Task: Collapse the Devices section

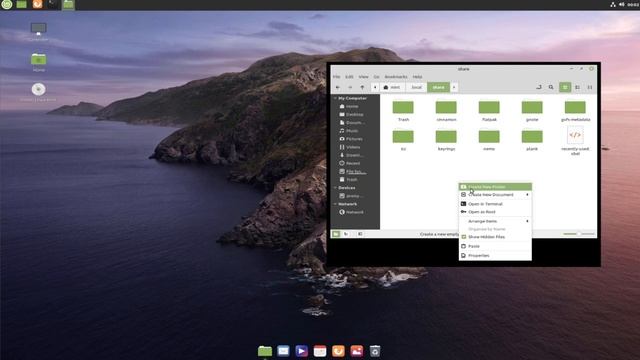Action: [x=335, y=188]
